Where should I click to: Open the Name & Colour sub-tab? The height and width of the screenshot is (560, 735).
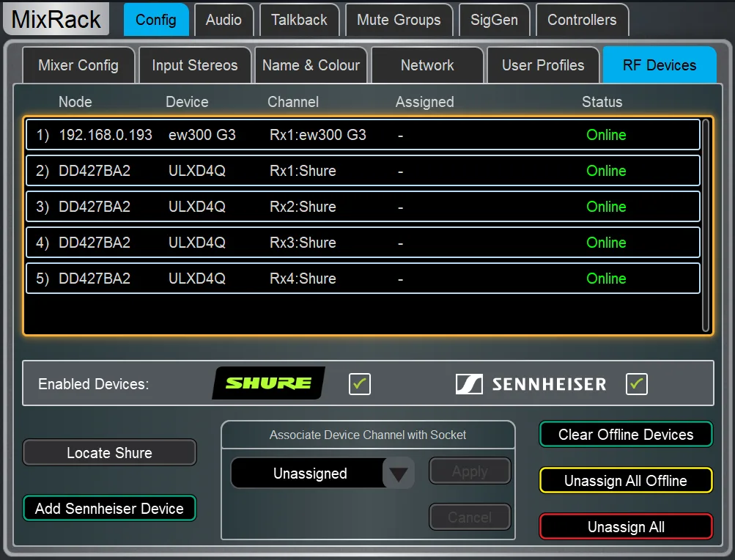click(x=311, y=65)
